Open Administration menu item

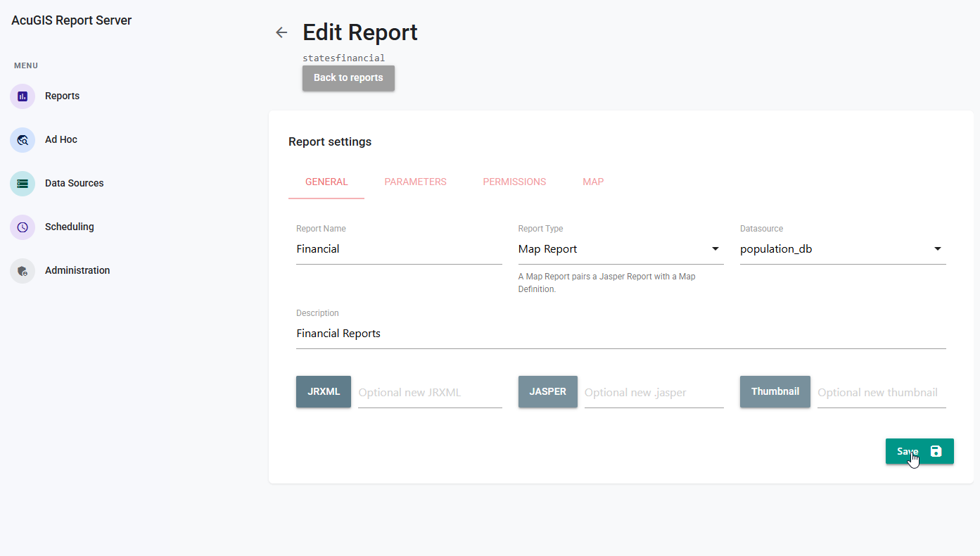click(77, 271)
